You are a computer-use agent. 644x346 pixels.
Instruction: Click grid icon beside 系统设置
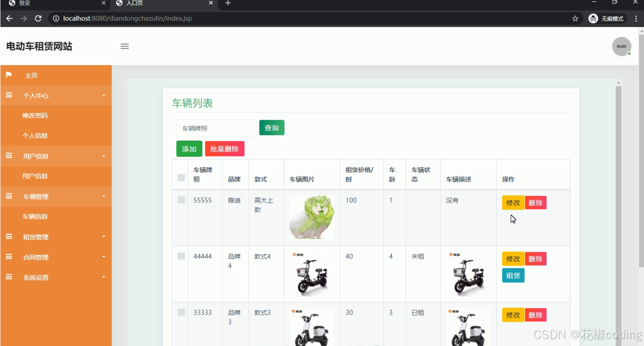pos(9,277)
